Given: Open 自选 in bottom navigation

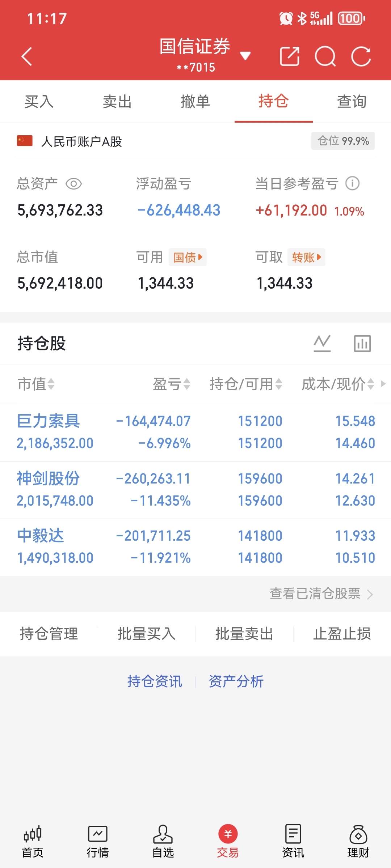Looking at the screenshot, I should pos(163,842).
